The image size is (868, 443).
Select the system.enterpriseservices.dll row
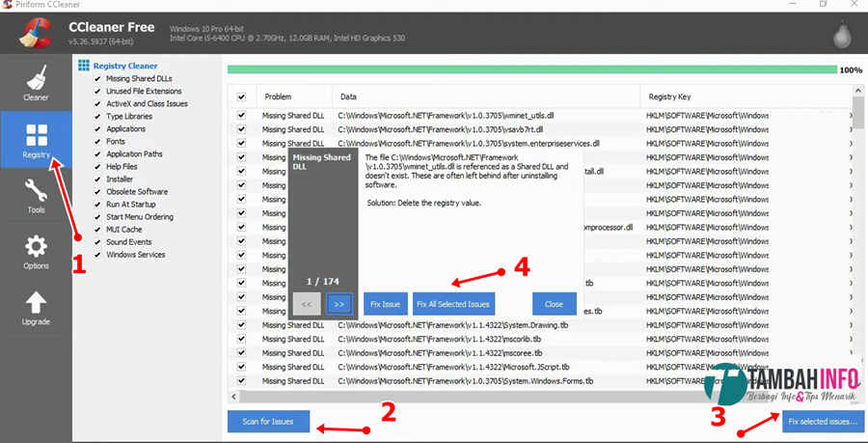[541, 144]
